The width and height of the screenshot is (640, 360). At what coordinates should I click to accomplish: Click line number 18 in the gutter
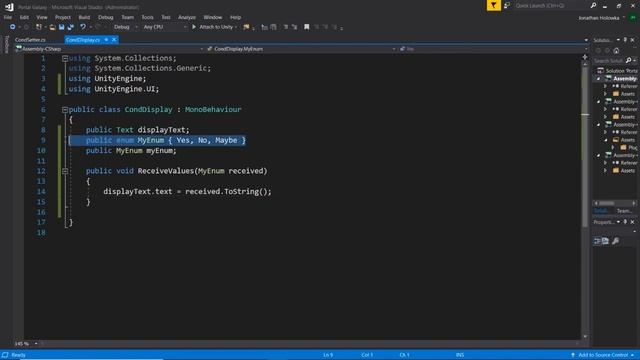pyautogui.click(x=41, y=233)
